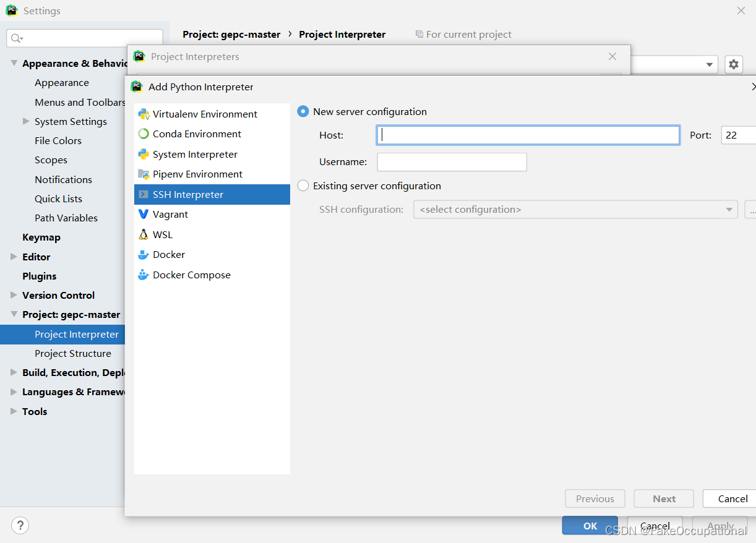This screenshot has height=543, width=756.
Task: Choose Docker interpreter type
Action: pos(212,254)
